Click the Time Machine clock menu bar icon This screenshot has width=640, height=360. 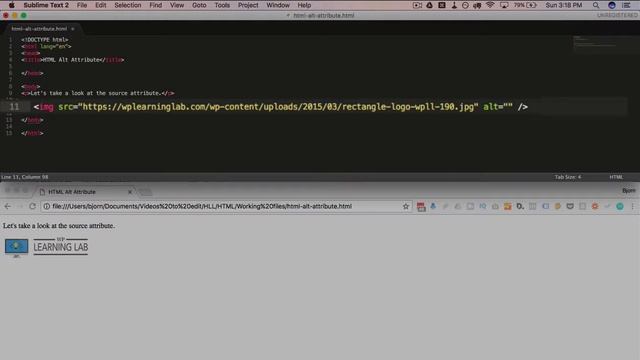[x=465, y=5]
